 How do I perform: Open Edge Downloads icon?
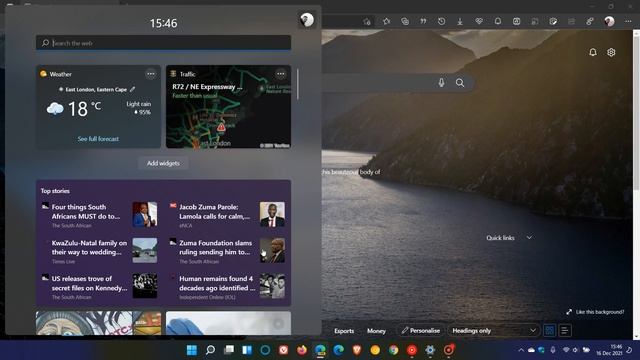coord(460,21)
